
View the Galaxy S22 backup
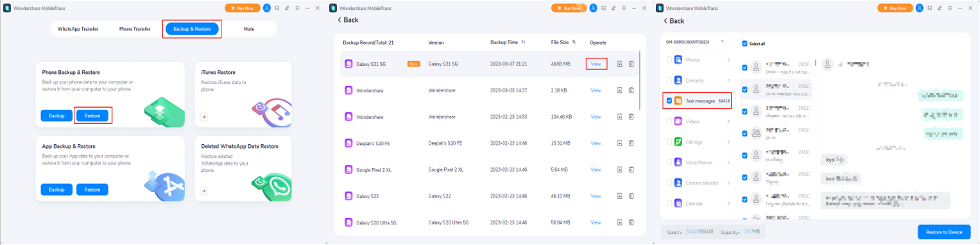(x=596, y=196)
